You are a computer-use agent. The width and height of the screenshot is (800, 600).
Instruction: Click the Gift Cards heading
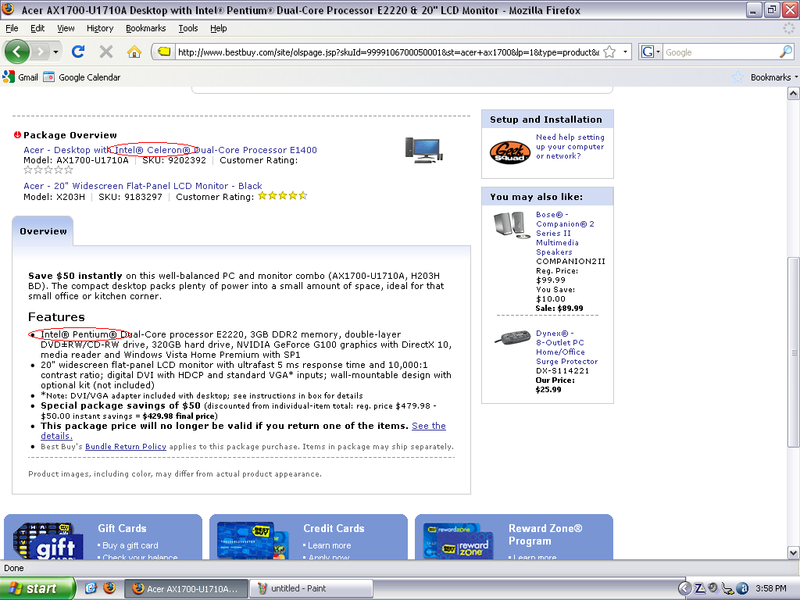122,529
